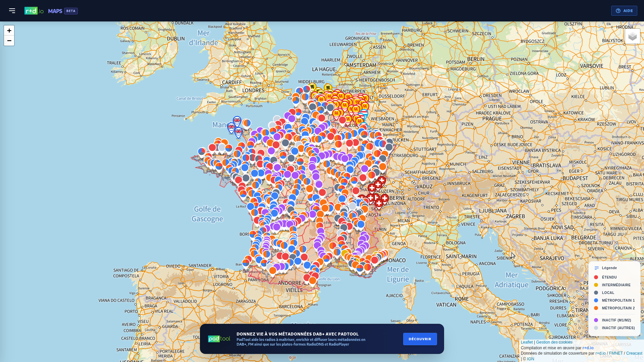Image resolution: width=644 pixels, height=362 pixels.
Task: Click the MAPS beta title
Action: point(63,11)
